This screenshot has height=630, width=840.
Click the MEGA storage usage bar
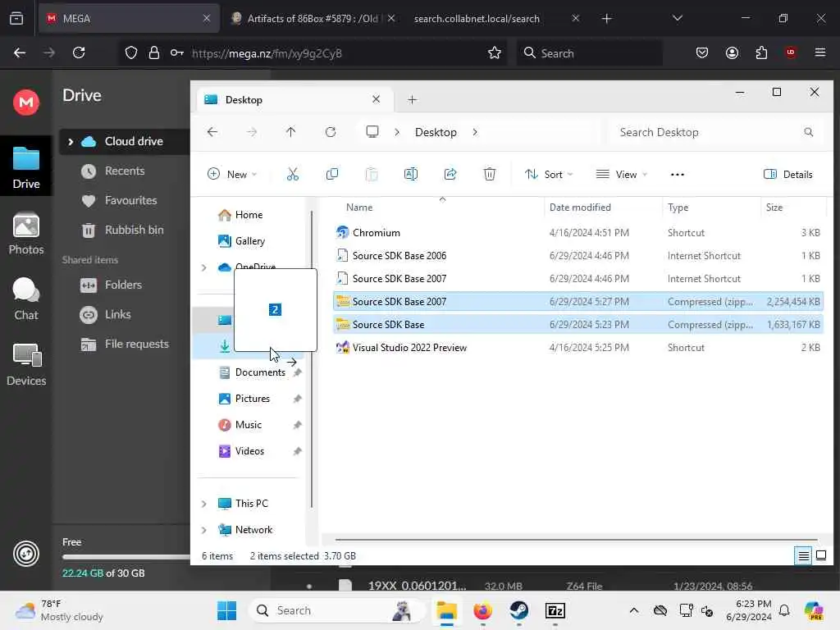pyautogui.click(x=126, y=557)
